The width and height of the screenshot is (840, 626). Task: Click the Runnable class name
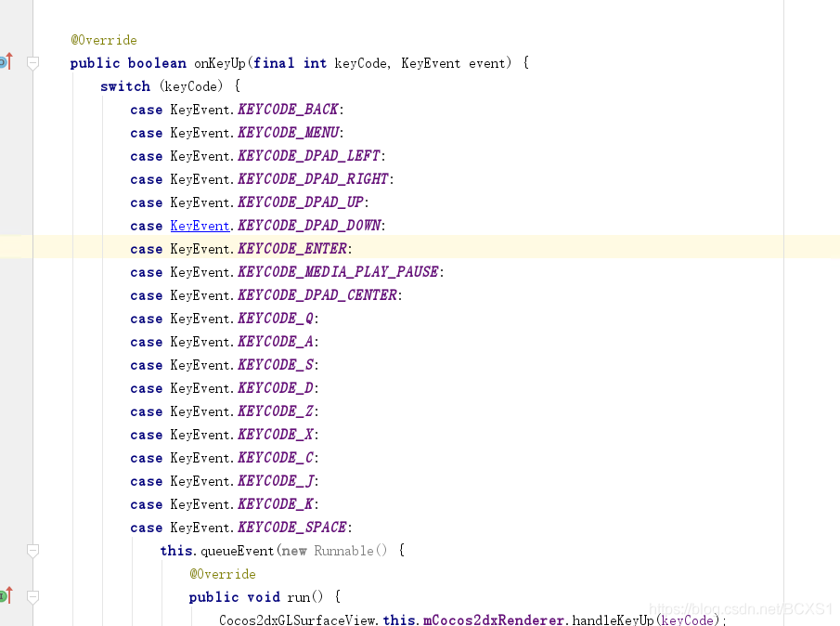(x=343, y=551)
